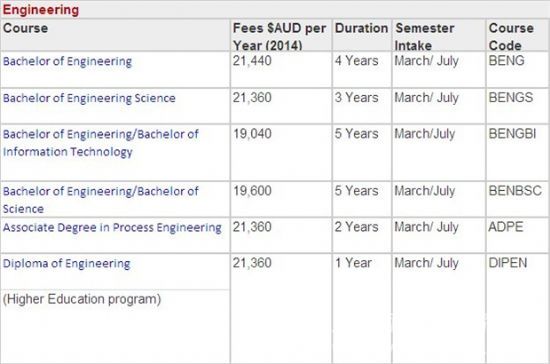Select the 21,440 fee cell
This screenshot has width=550, height=364.
(252, 61)
